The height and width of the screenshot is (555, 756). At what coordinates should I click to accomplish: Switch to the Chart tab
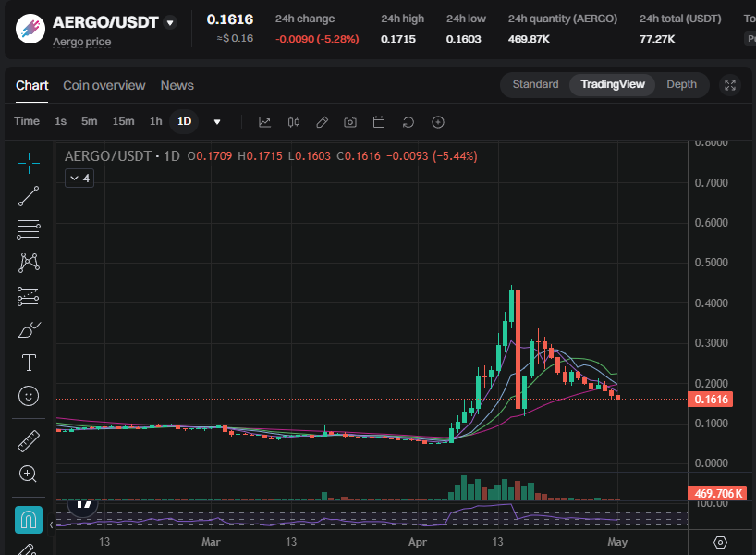(x=31, y=85)
